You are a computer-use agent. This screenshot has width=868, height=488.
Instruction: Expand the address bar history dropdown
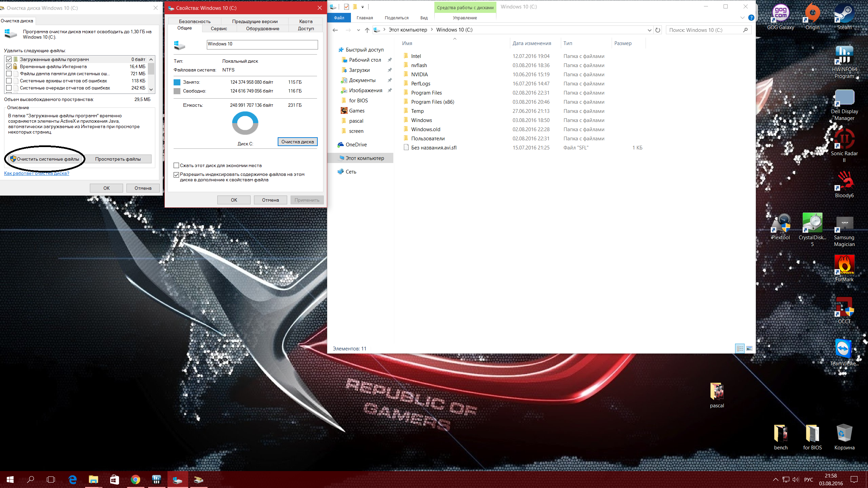coord(649,30)
